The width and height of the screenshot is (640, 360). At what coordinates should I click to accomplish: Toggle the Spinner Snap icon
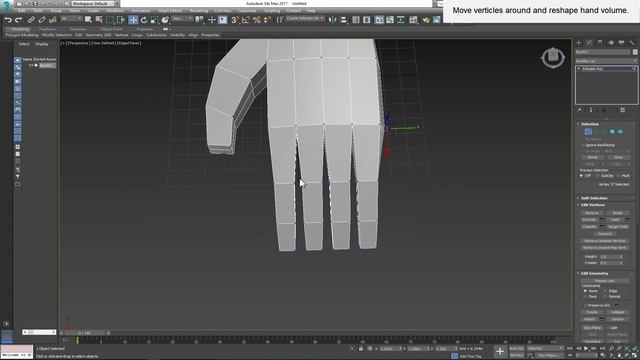coord(268,20)
